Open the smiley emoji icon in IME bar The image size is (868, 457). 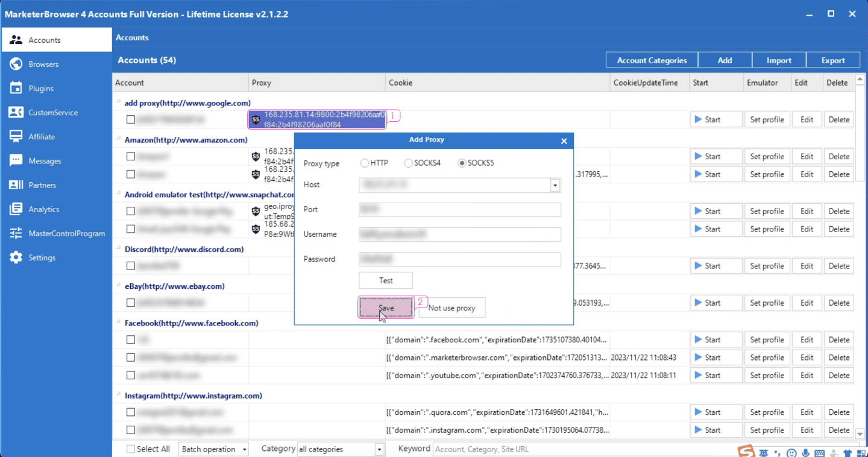point(791,453)
